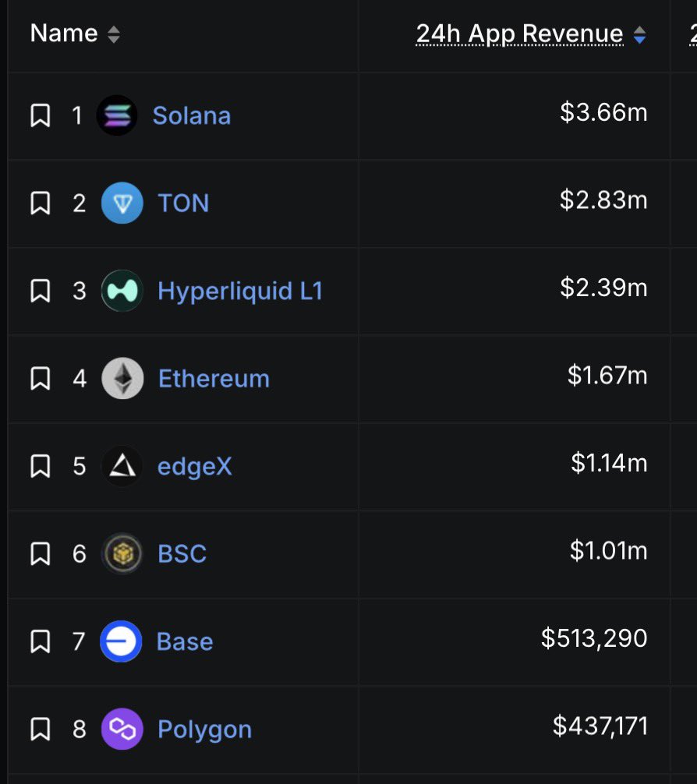Click the Base revenue value $513,290
The image size is (697, 784).
[594, 639]
